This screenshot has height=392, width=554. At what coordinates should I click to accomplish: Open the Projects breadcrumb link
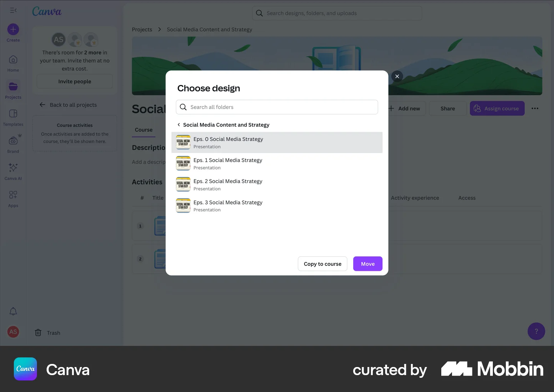(142, 30)
